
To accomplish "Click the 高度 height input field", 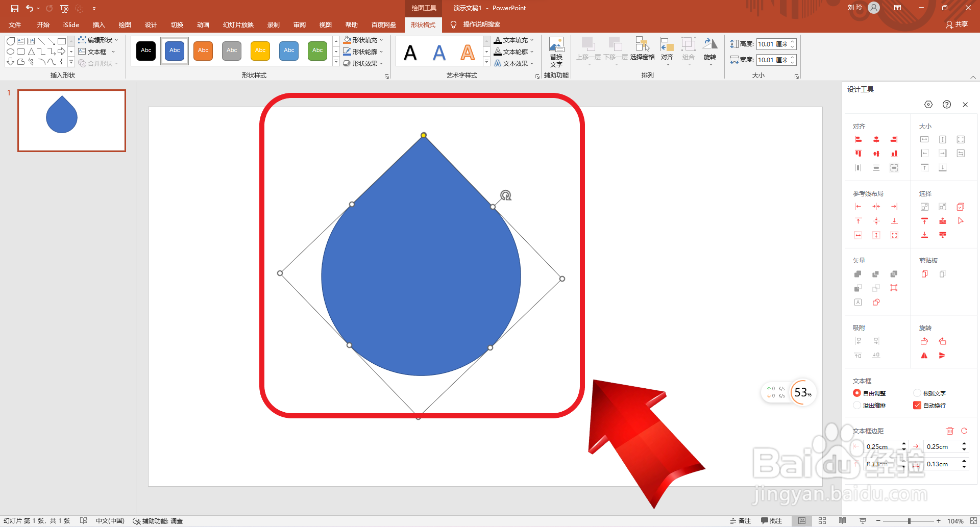I will (773, 44).
